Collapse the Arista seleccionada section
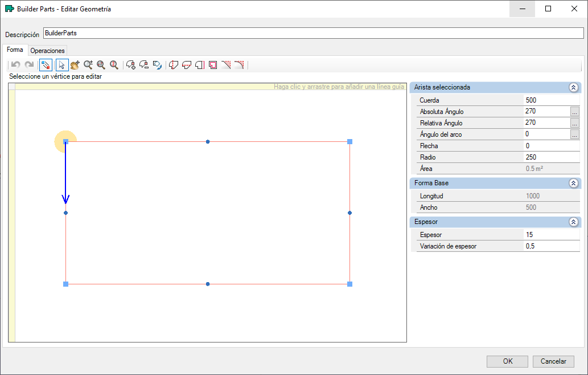The image size is (588, 375). click(x=573, y=87)
